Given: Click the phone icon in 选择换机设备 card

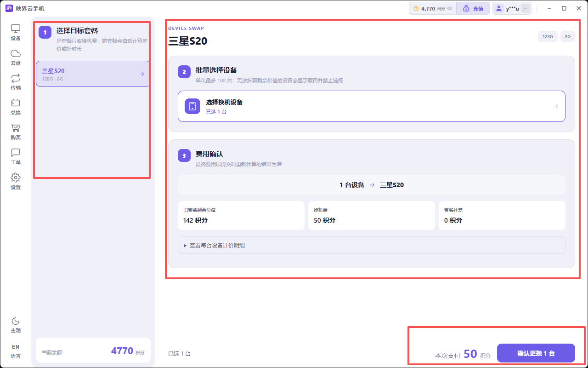Looking at the screenshot, I should click(x=192, y=106).
